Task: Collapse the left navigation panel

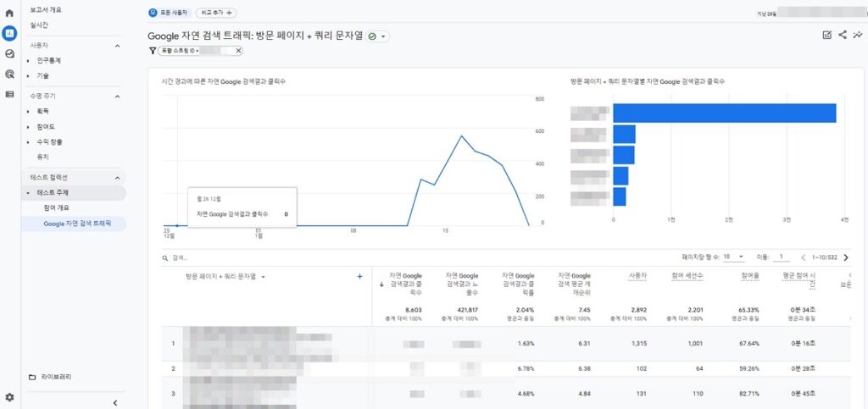Action: tap(115, 402)
